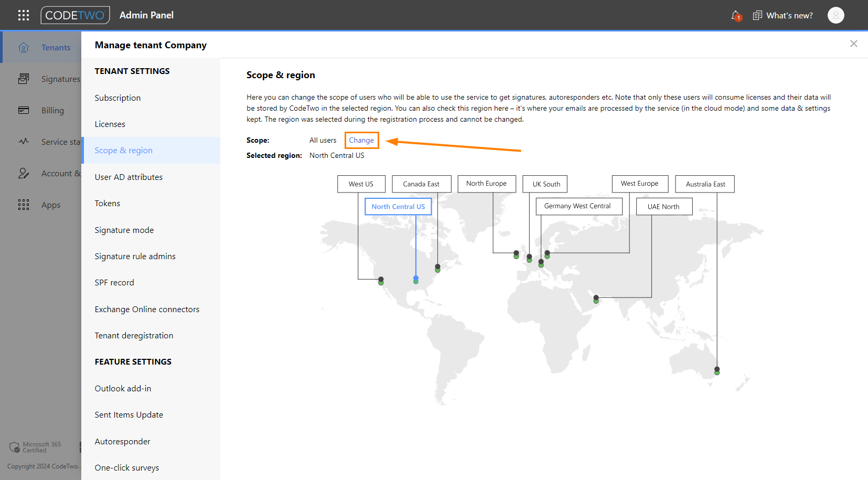The image size is (868, 480).
Task: Click What's new link text
Action: [x=789, y=16]
